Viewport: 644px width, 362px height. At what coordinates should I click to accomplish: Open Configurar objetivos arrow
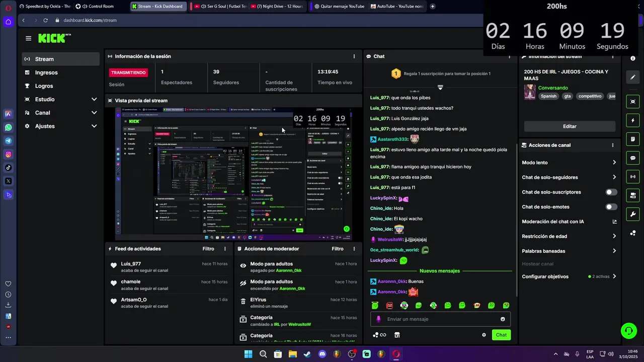pyautogui.click(x=614, y=277)
